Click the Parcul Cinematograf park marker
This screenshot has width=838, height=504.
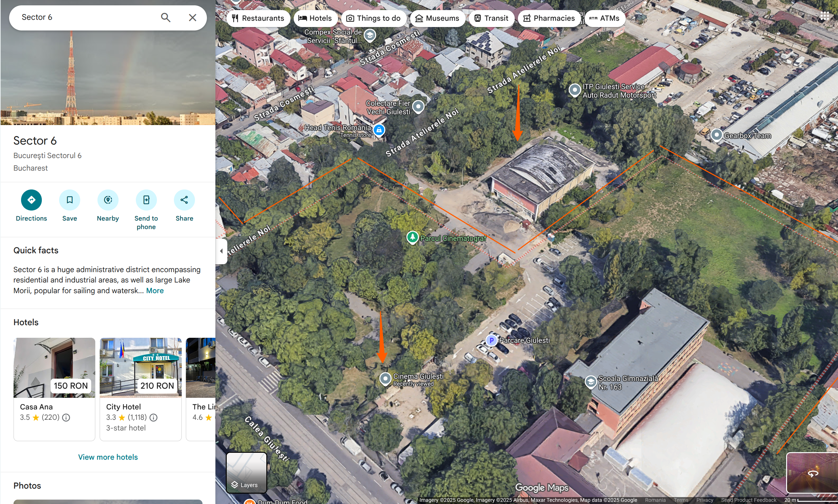pyautogui.click(x=412, y=237)
